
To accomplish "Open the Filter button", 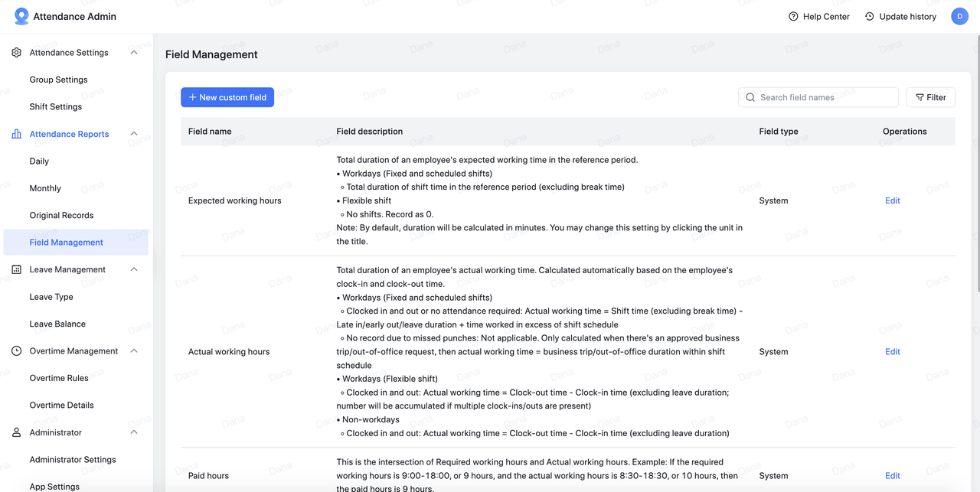I will 930,97.
